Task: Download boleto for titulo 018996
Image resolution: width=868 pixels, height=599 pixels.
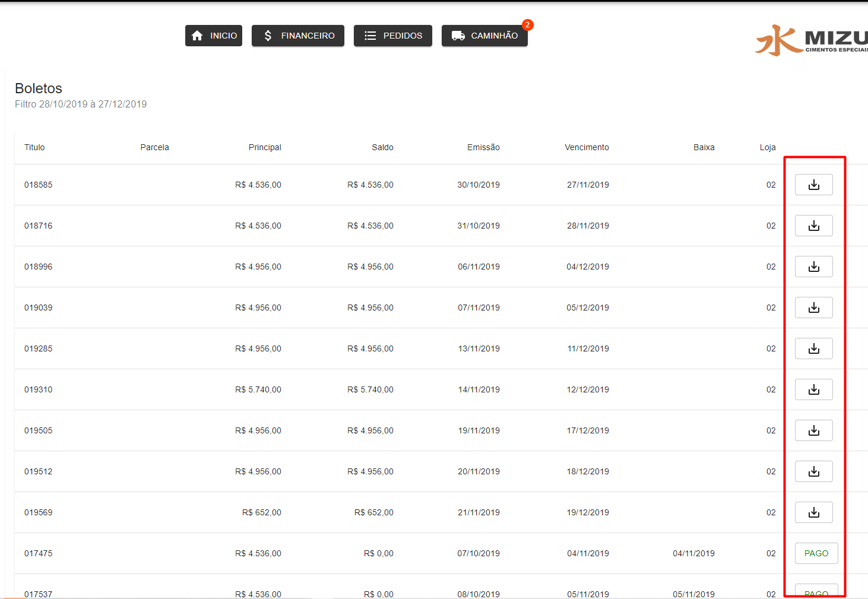Action: (813, 267)
